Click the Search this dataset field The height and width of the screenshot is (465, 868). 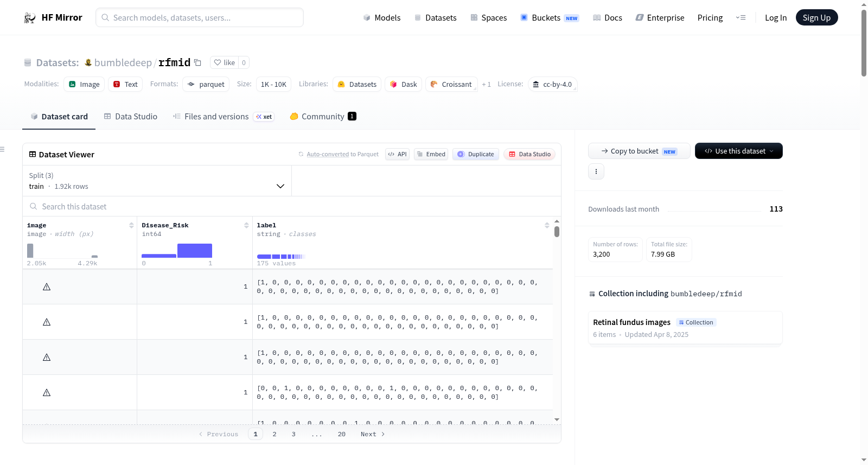292,207
